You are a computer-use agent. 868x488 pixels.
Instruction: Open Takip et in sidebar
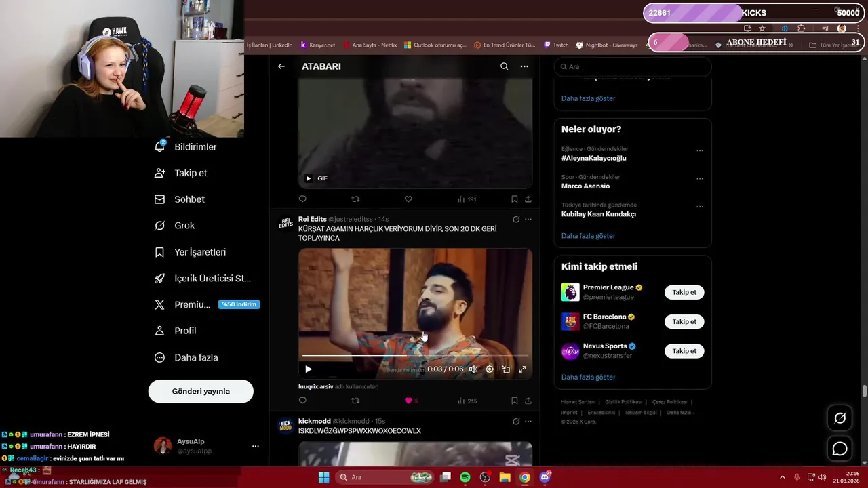181,173
